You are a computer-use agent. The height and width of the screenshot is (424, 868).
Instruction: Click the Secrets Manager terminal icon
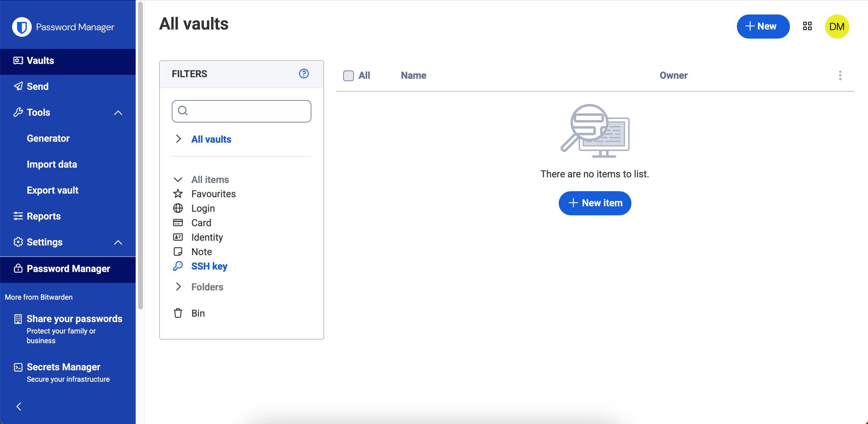pos(18,367)
